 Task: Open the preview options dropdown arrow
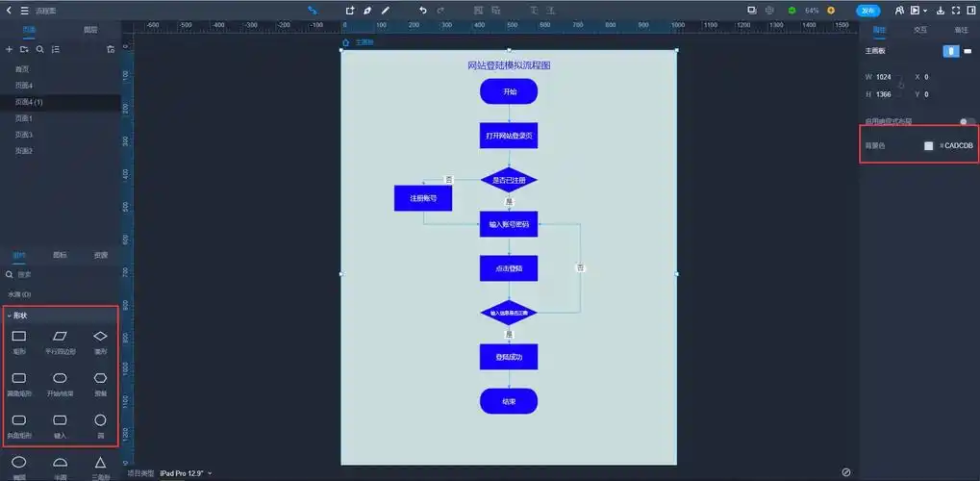tap(925, 10)
